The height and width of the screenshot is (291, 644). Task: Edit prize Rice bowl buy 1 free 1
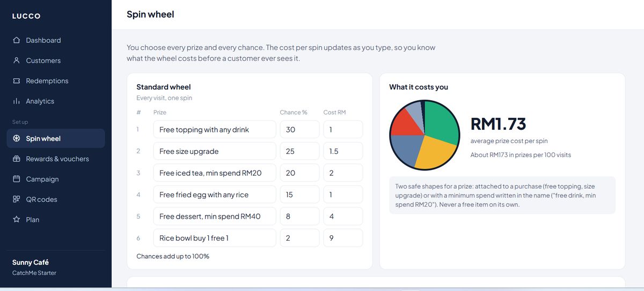click(215, 238)
